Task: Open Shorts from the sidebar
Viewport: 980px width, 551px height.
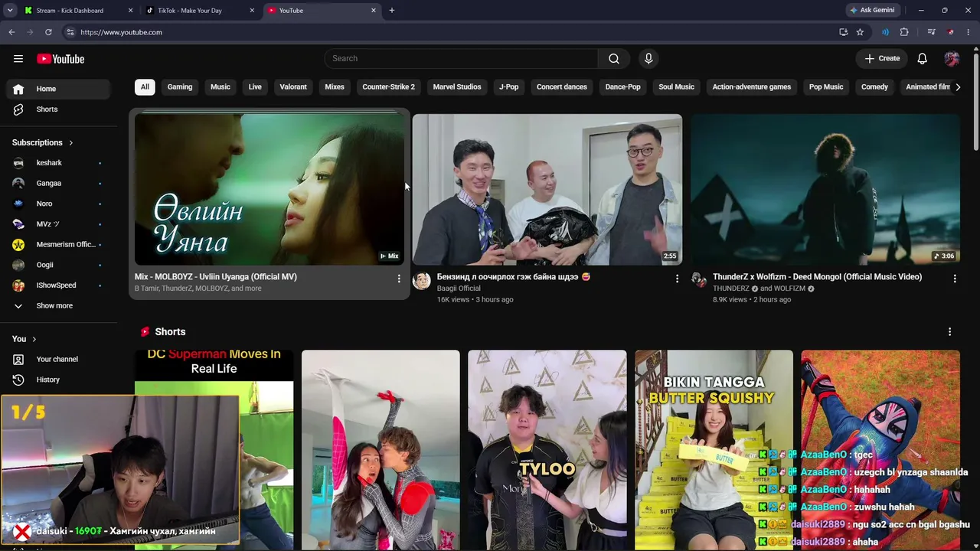Action: tap(58, 109)
